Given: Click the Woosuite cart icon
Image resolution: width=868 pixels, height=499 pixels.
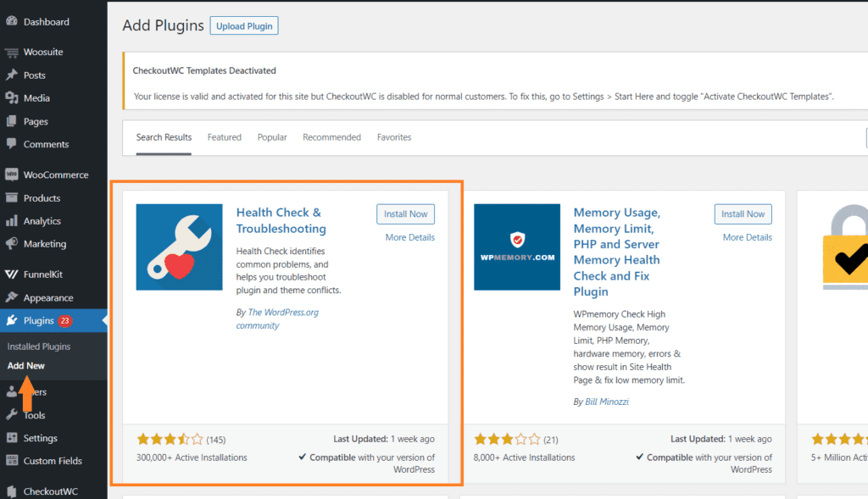Looking at the screenshot, I should coord(12,53).
